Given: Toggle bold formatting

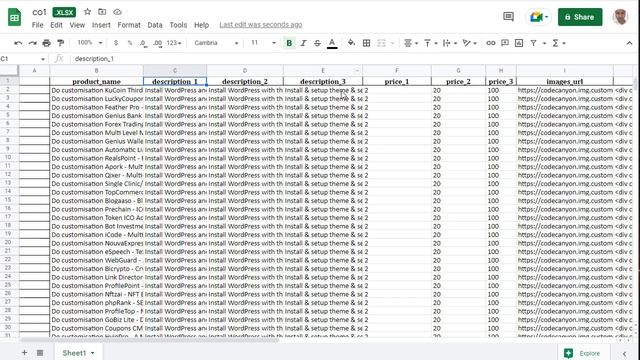Looking at the screenshot, I should 289,43.
